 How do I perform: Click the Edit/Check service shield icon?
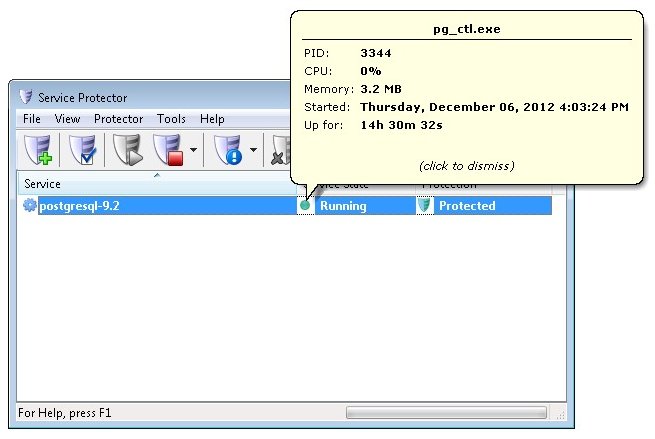click(x=82, y=150)
